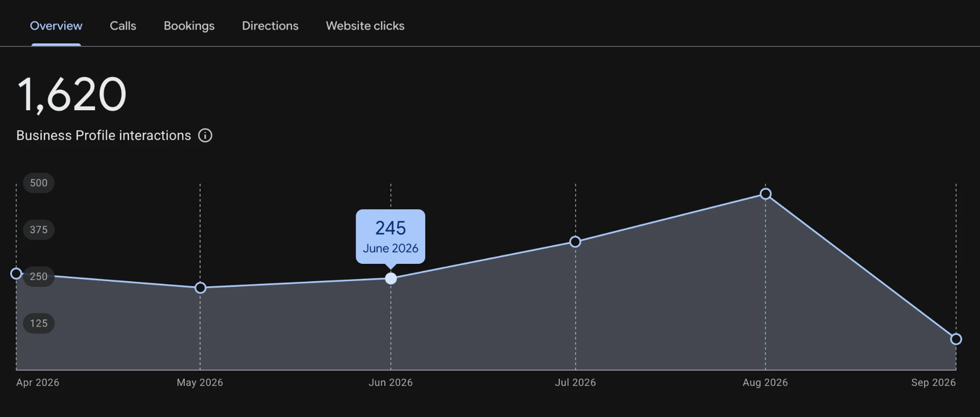View the Website clicks tab
This screenshot has height=417, width=980.
click(x=365, y=26)
